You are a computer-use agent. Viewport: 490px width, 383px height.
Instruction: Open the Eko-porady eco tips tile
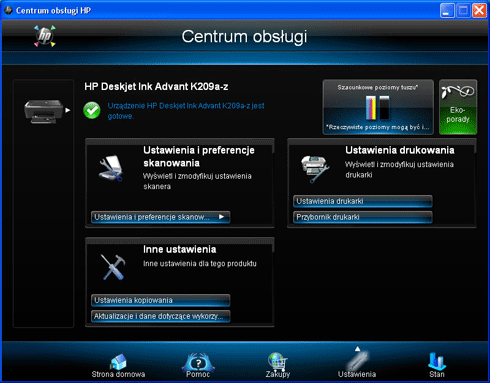point(458,107)
